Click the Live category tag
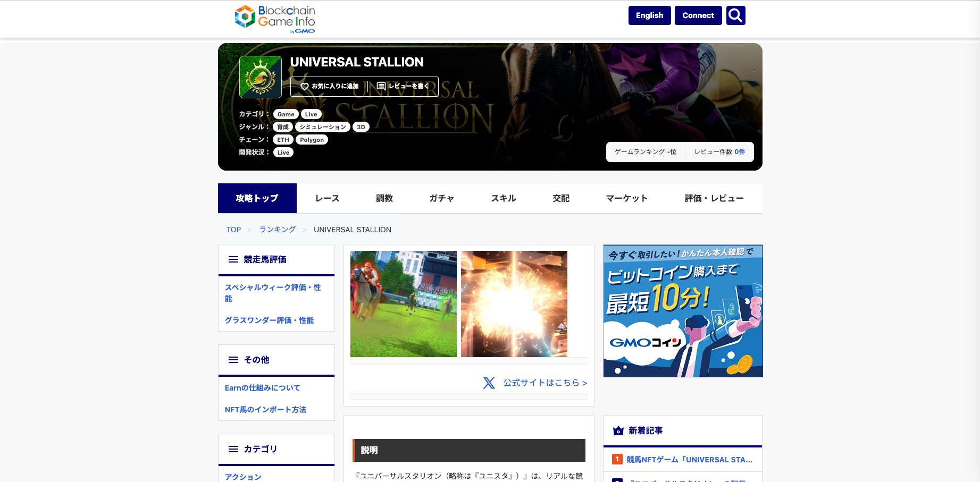 [311, 114]
